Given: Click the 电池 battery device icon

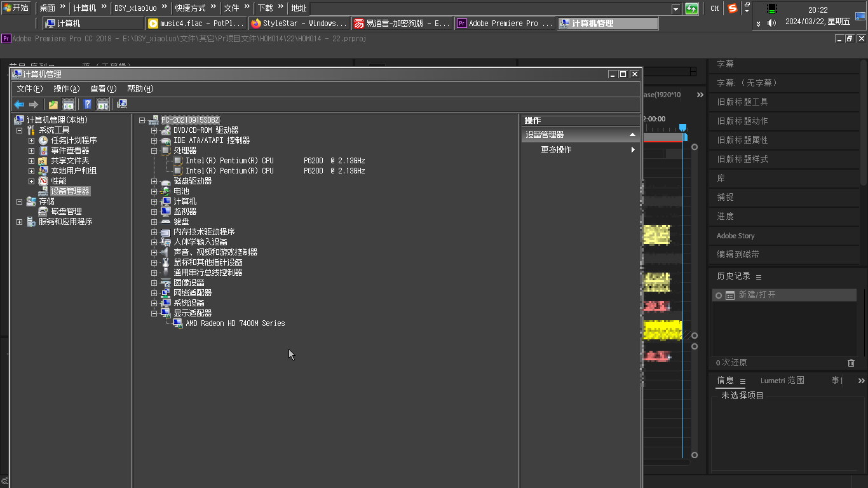Looking at the screenshot, I should point(166,191).
